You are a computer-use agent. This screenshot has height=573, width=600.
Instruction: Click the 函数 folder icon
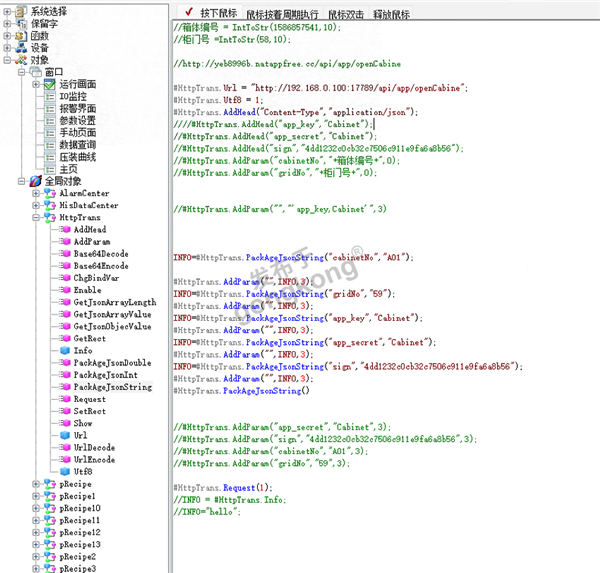pyautogui.click(x=21, y=35)
